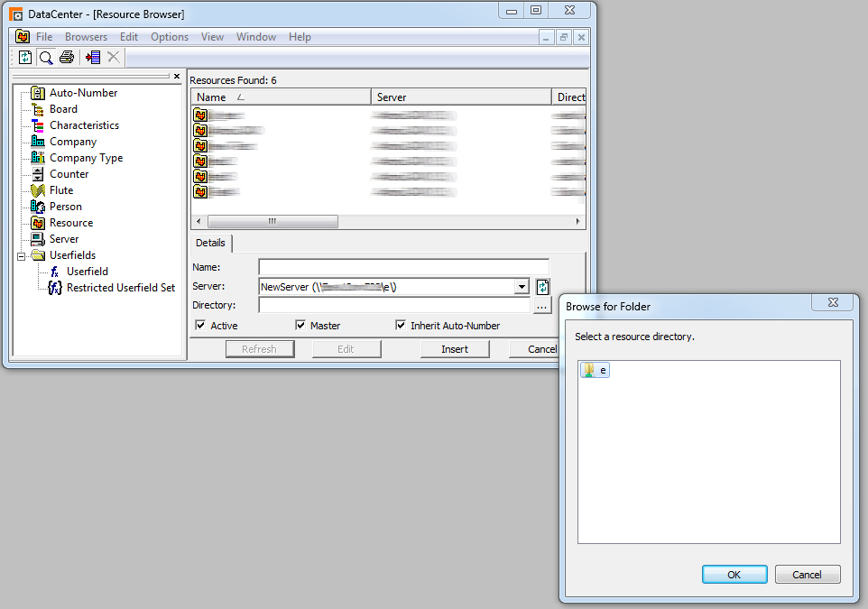
Task: Confirm folder selection with OK
Action: point(733,574)
